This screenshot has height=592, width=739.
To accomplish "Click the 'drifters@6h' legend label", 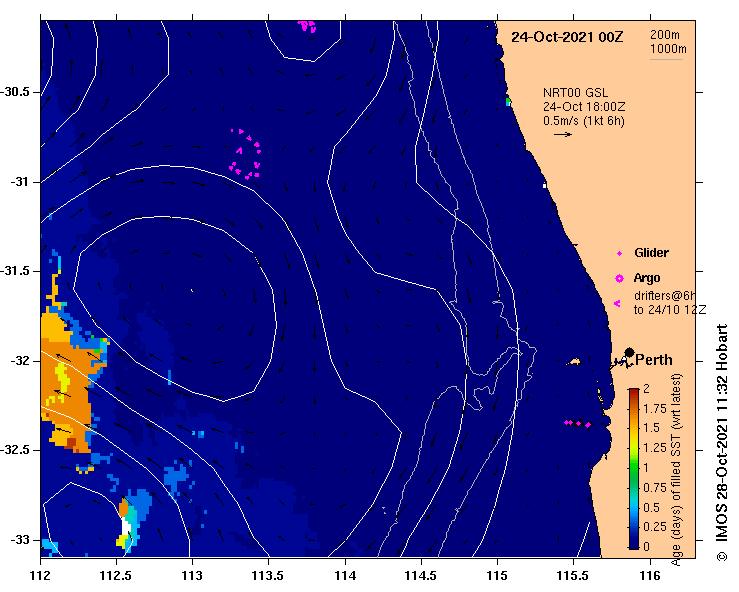I will 665,296.
